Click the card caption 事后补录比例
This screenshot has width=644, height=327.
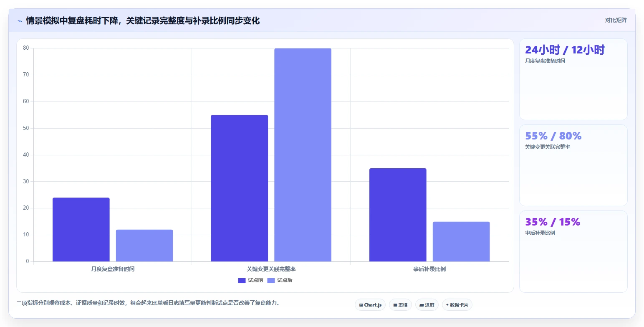point(540,233)
